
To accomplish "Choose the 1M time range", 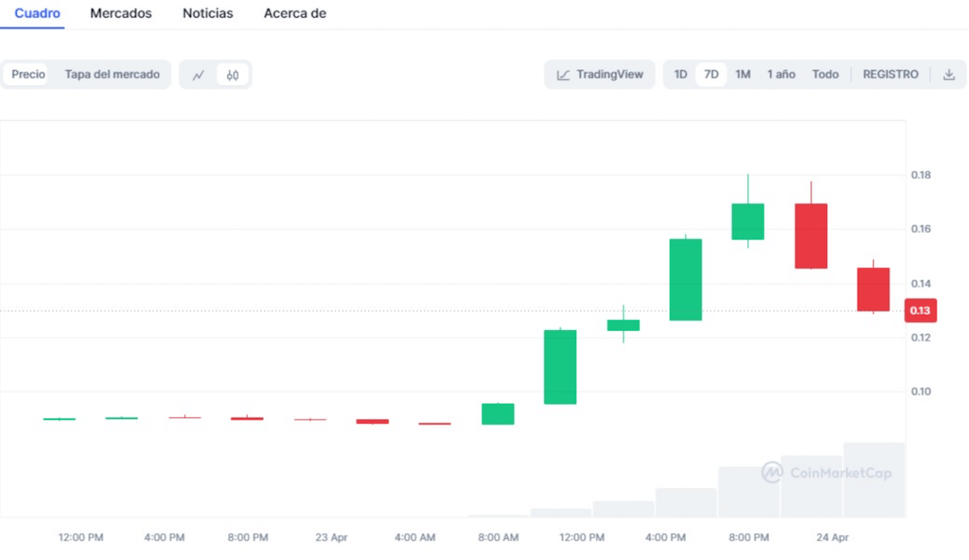I will click(742, 74).
